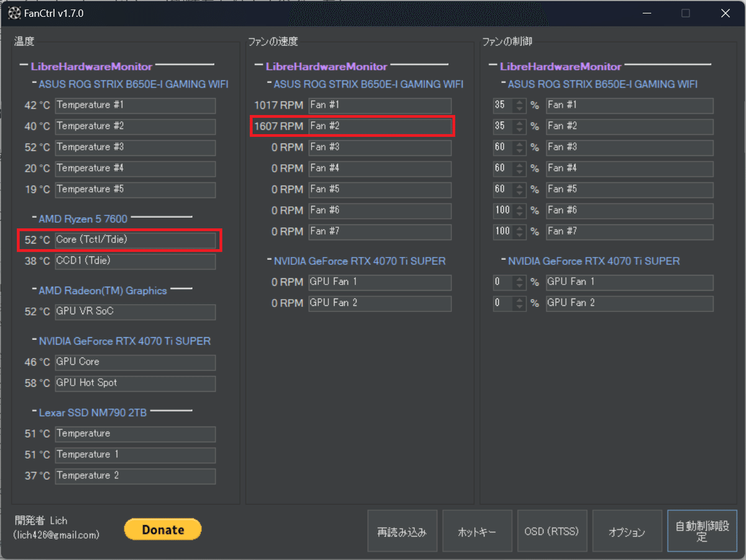Click the GPU VR SoC name field
This screenshot has width=746, height=560.
[x=136, y=311]
